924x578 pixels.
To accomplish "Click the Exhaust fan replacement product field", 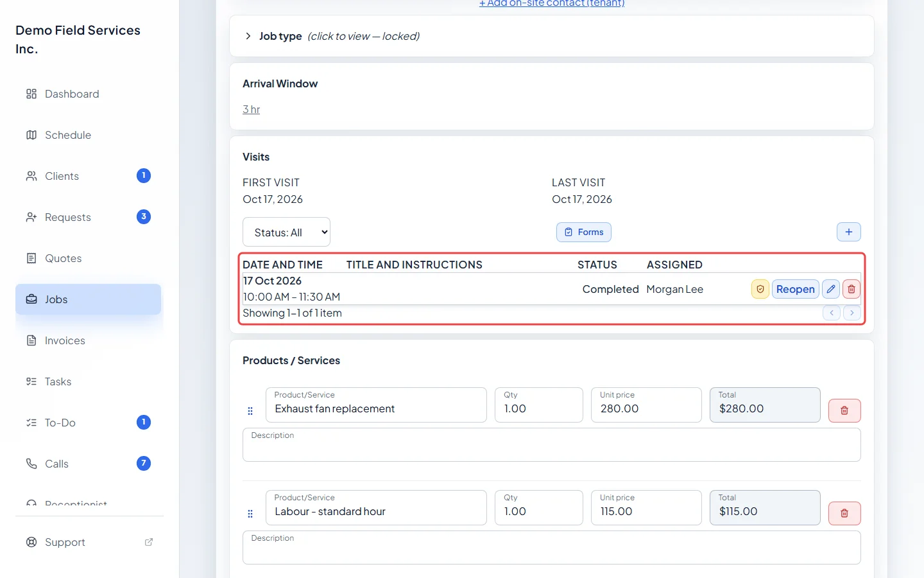I will coord(376,405).
